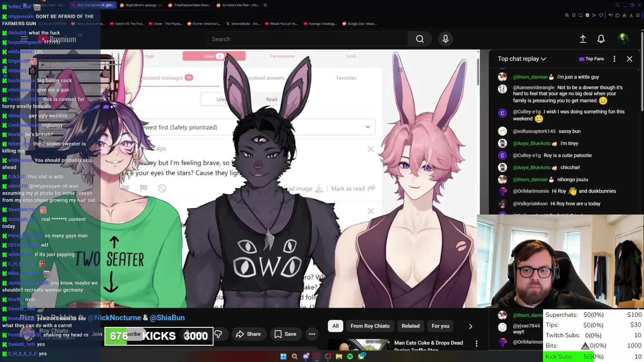Click @Aoya_BlueAoto beside 'chicchai!'
The image size is (644, 362).
pyautogui.click(x=531, y=167)
